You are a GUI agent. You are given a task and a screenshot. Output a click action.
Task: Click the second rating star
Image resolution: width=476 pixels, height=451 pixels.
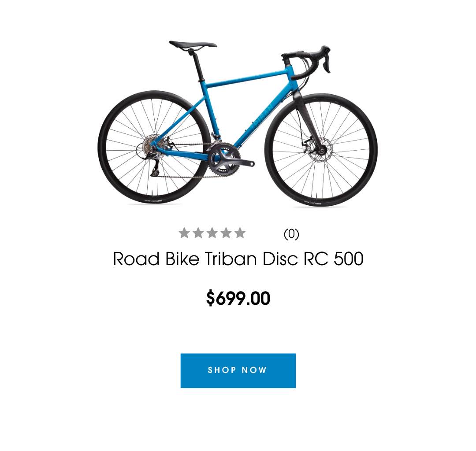tap(198, 233)
